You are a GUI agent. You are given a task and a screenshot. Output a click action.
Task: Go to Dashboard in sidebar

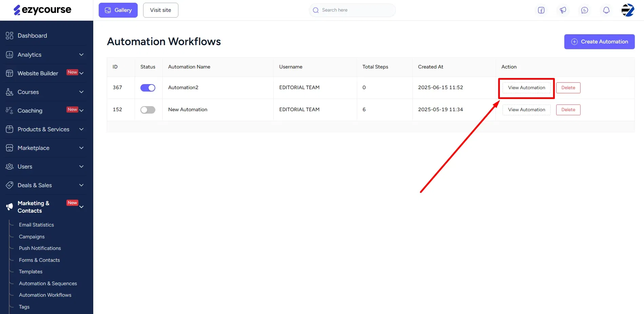(x=32, y=36)
